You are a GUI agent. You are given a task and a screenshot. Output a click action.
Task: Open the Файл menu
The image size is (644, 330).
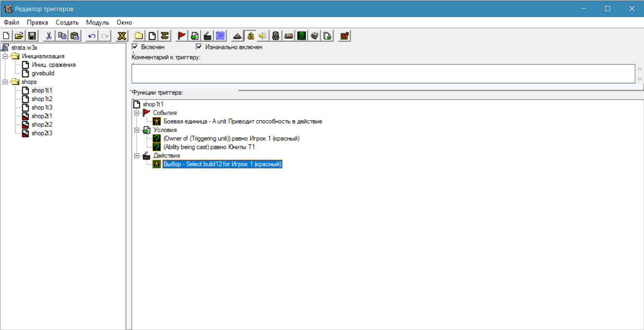pos(12,22)
